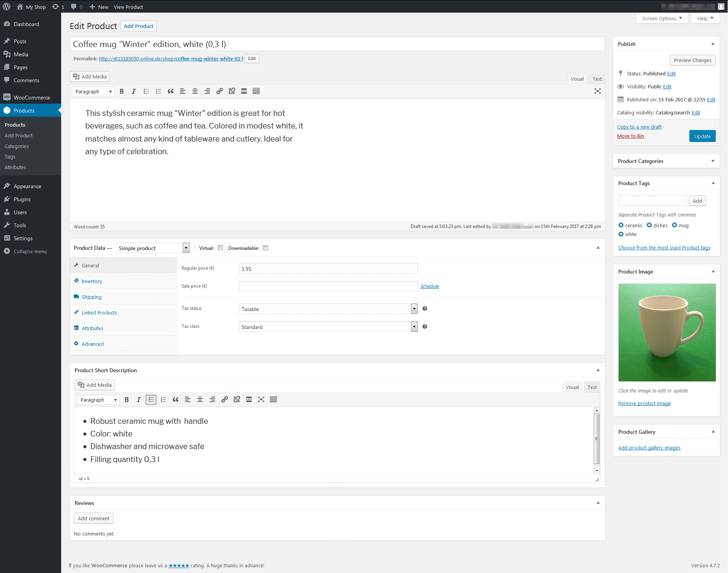728x573 pixels.
Task: Collapse the Publish panel
Action: point(713,44)
